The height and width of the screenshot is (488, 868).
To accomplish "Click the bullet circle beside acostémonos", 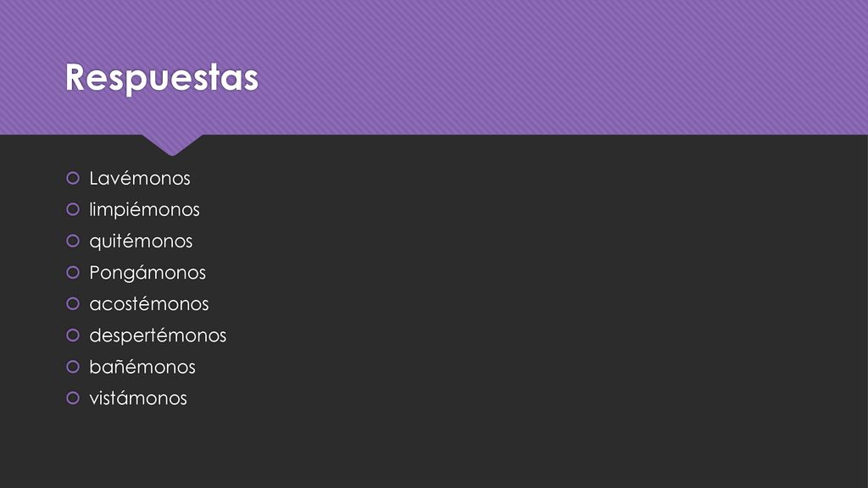I will pyautogui.click(x=73, y=304).
